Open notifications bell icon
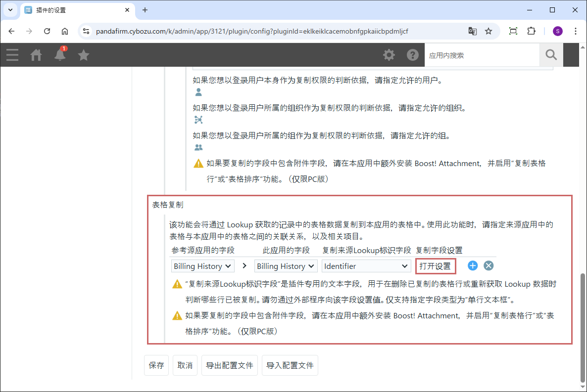Viewport: 587px width, 392px height. (x=60, y=55)
